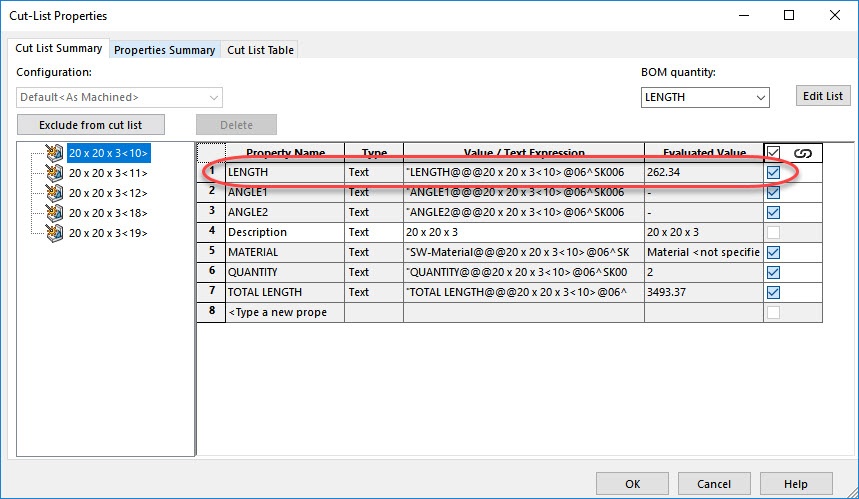
Task: Switch to Cut List Table tab
Action: tap(260, 50)
